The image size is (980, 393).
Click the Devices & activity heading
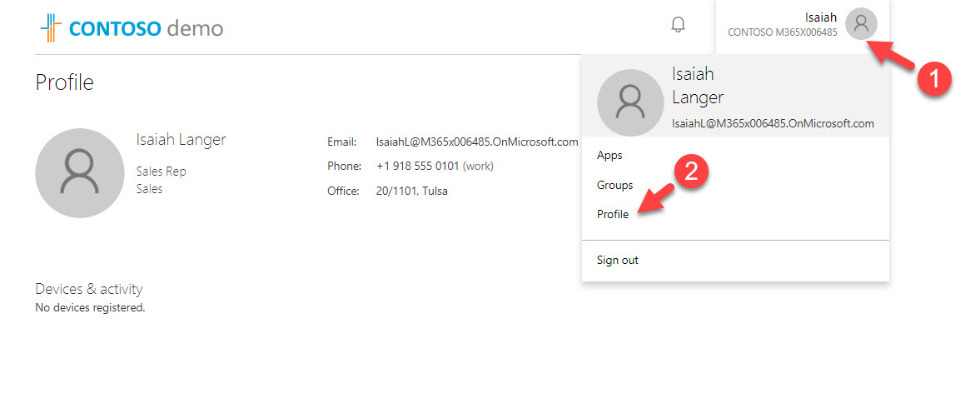point(89,289)
